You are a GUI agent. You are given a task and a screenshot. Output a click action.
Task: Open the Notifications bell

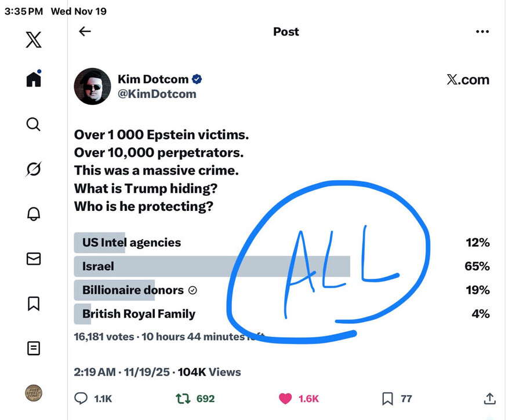tap(34, 214)
